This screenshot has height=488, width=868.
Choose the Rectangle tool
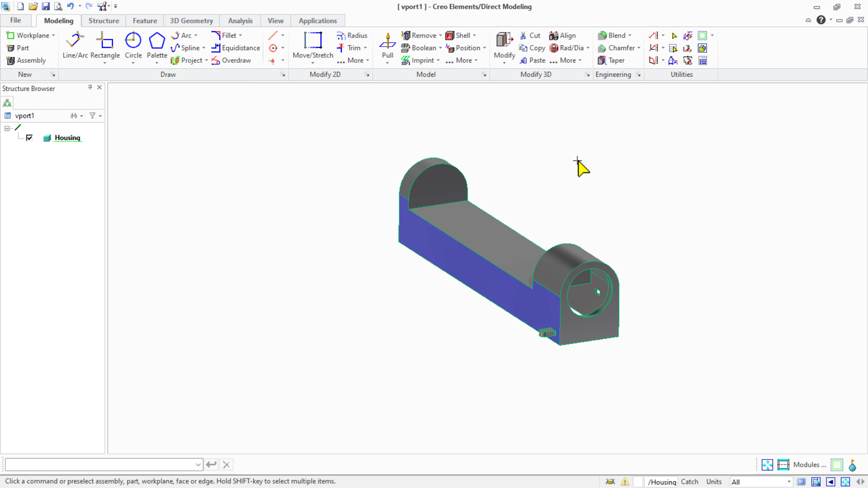pos(105,45)
